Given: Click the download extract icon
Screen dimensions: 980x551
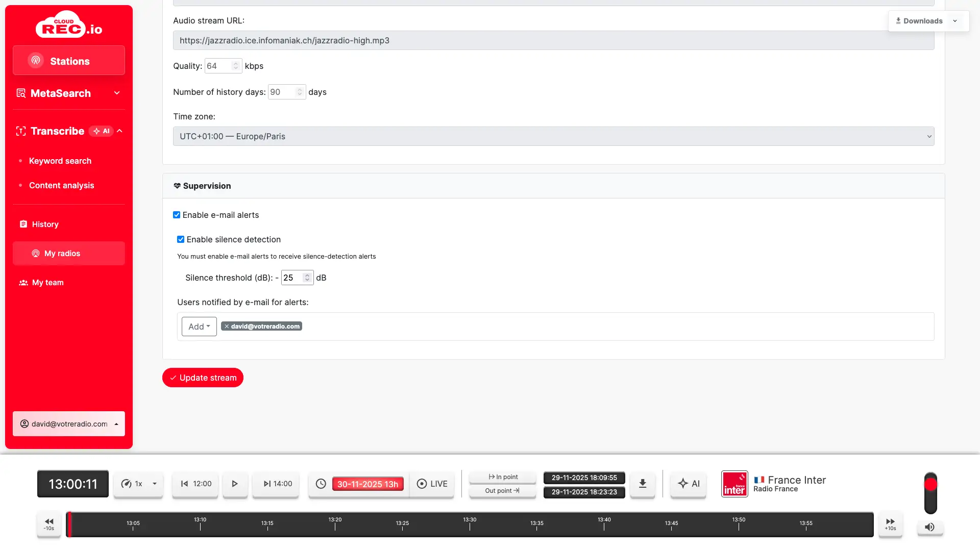Looking at the screenshot, I should click(x=643, y=484).
